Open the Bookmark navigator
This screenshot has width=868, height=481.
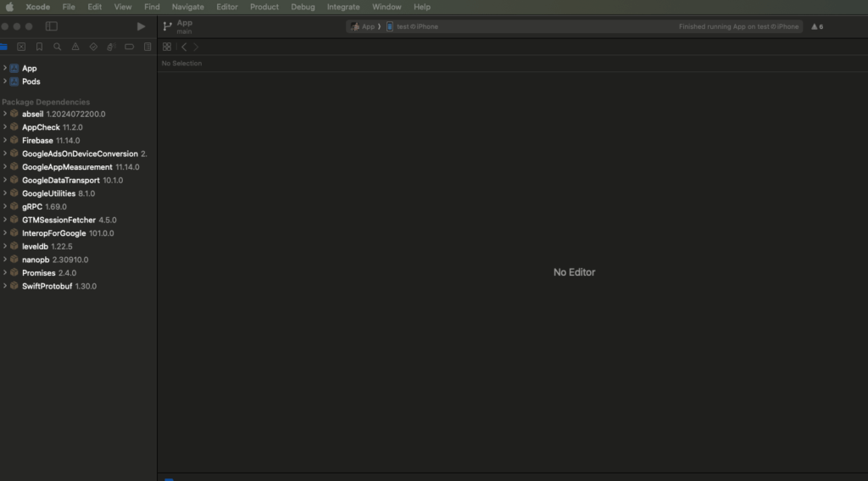click(39, 48)
